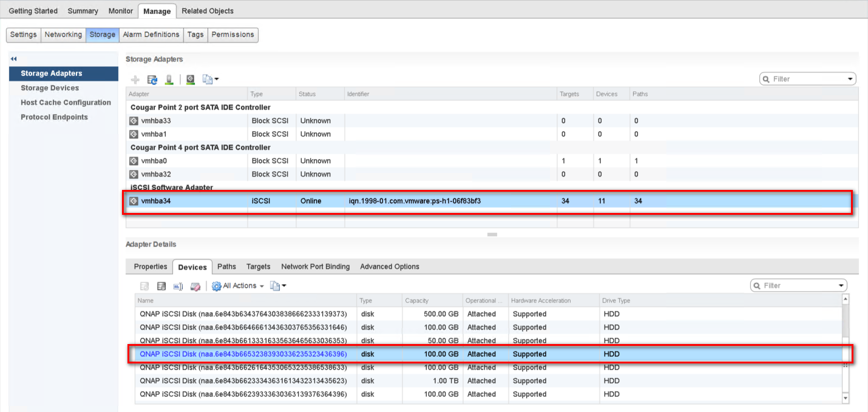The height and width of the screenshot is (412, 868).
Task: Click the vmhba1 adapter icon
Action: 134,134
